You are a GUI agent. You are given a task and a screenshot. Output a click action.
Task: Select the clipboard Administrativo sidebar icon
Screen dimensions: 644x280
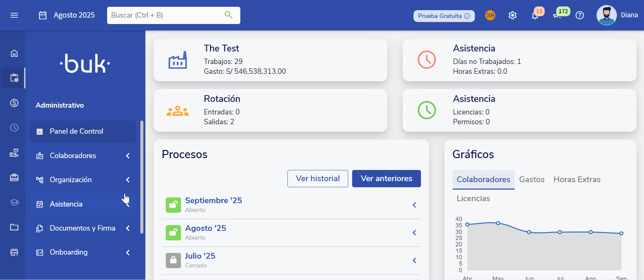pos(14,78)
